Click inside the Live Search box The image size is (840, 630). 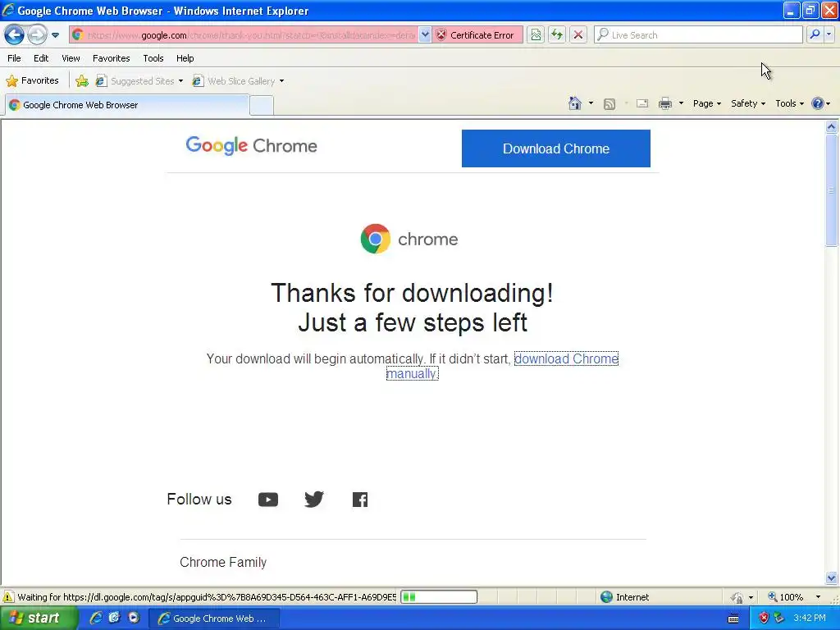[698, 35]
